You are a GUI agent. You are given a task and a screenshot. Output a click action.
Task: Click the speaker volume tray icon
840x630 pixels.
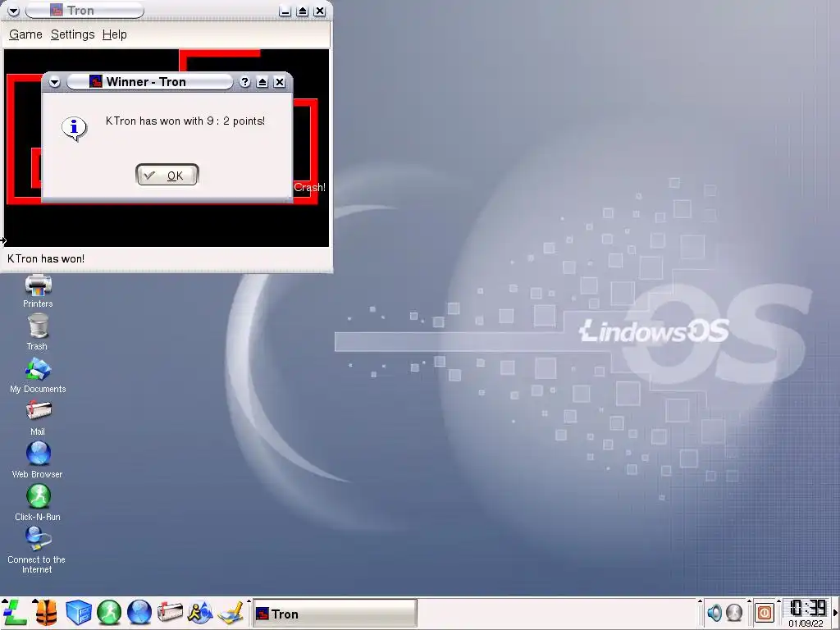coord(714,612)
